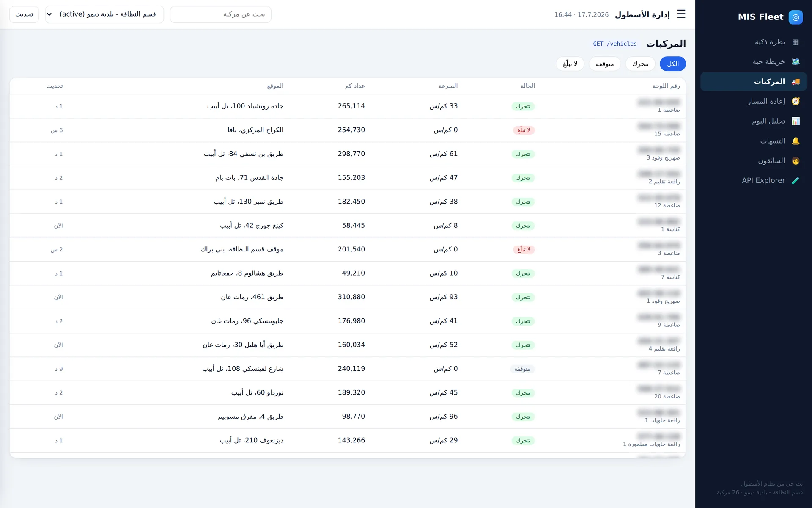Click the صهريج وقود 3 vehicle label
Image resolution: width=812 pixels, height=508 pixels.
coord(663,157)
